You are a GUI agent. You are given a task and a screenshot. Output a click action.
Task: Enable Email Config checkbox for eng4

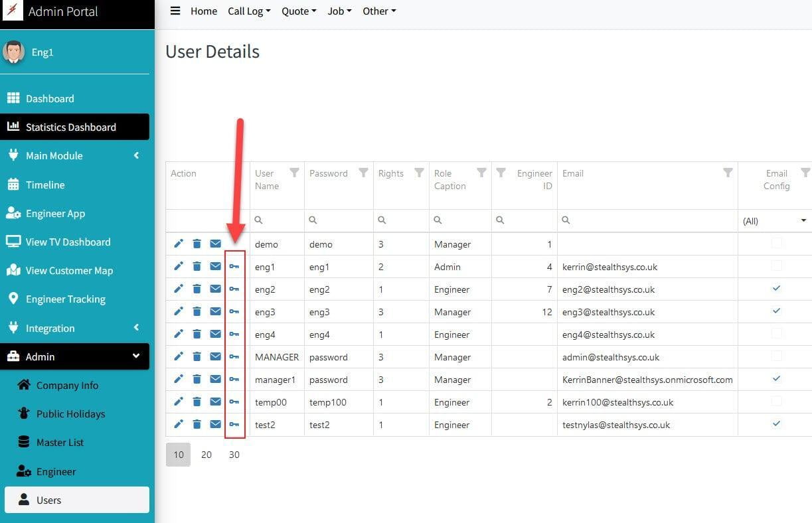tap(776, 334)
